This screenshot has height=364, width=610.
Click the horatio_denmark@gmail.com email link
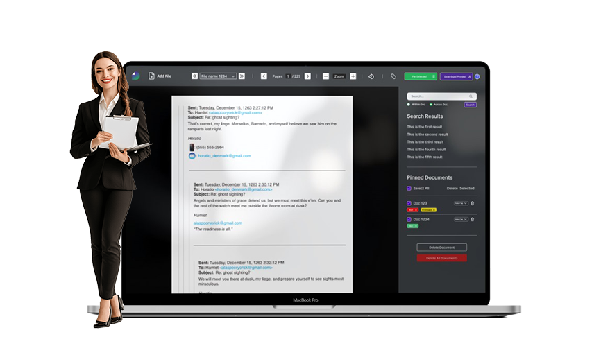coord(224,156)
